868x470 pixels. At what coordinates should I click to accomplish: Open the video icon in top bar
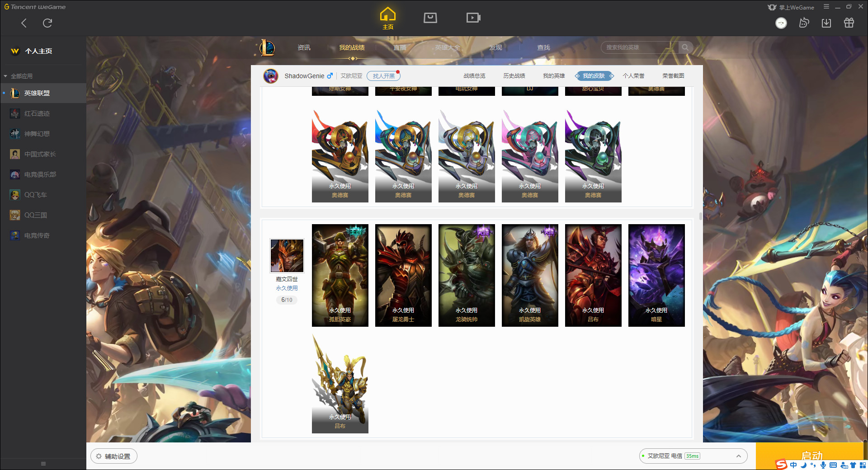click(x=473, y=18)
